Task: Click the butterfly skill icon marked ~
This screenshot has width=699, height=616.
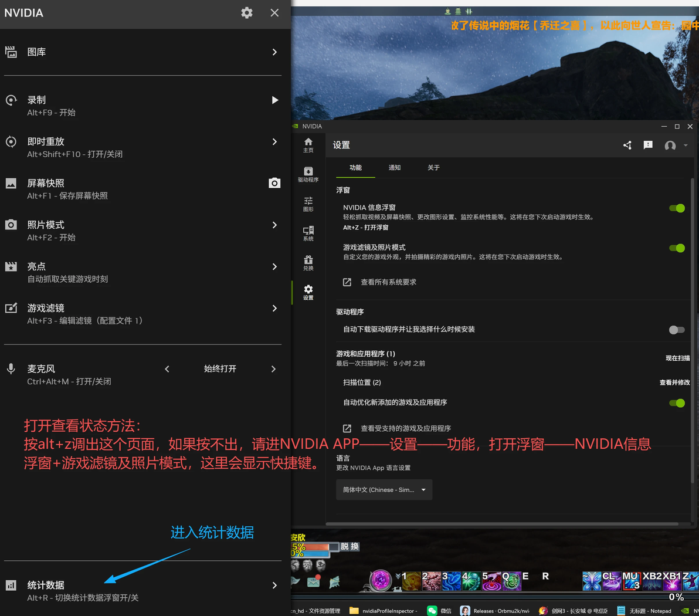Action: (x=592, y=581)
